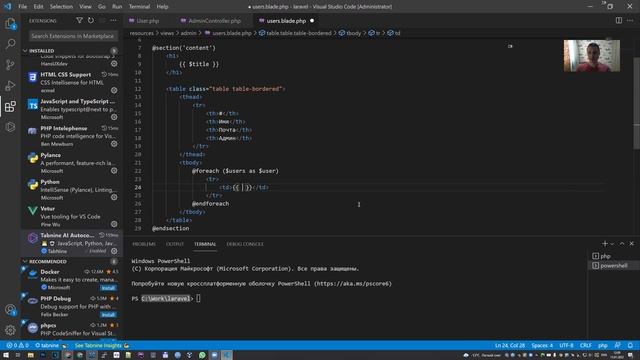Viewport: 640px width, 360px height.
Task: Select the PHP Intelephense extension entry
Action: [x=71, y=136]
